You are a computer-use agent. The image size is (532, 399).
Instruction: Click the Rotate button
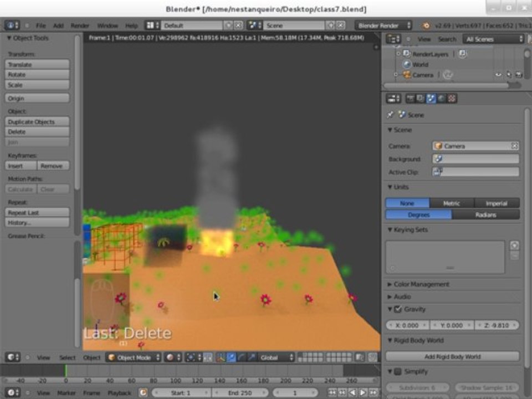tap(37, 74)
